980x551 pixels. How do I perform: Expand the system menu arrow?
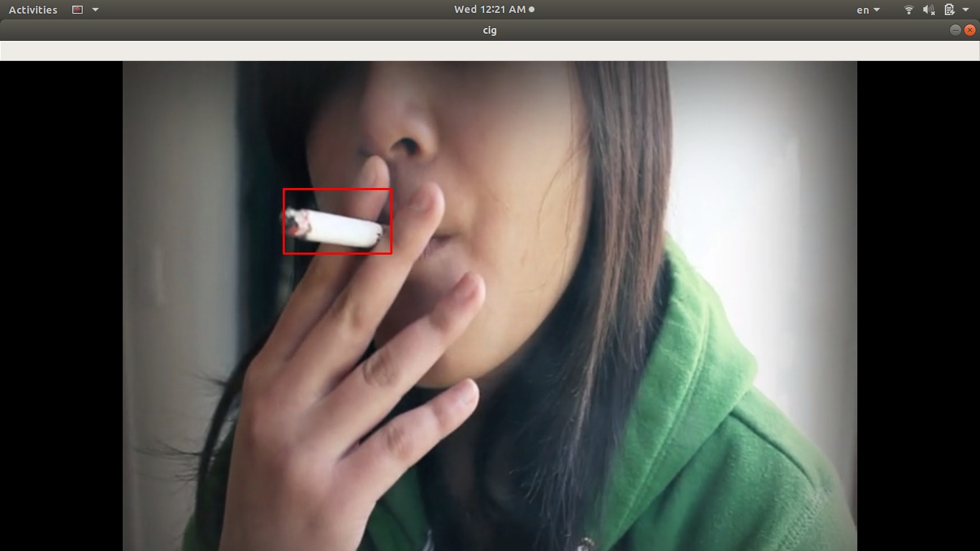[966, 10]
